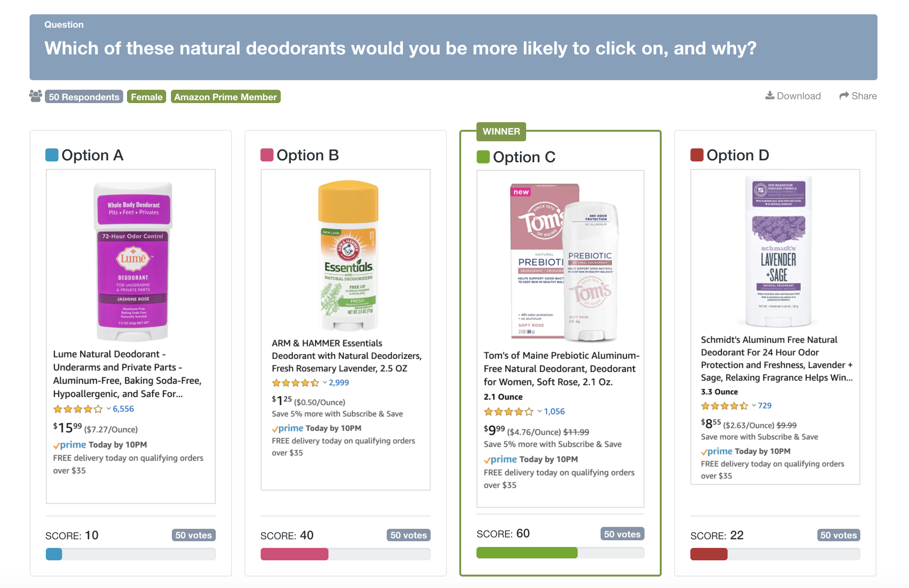Click the respondents group icon

pos(36,96)
